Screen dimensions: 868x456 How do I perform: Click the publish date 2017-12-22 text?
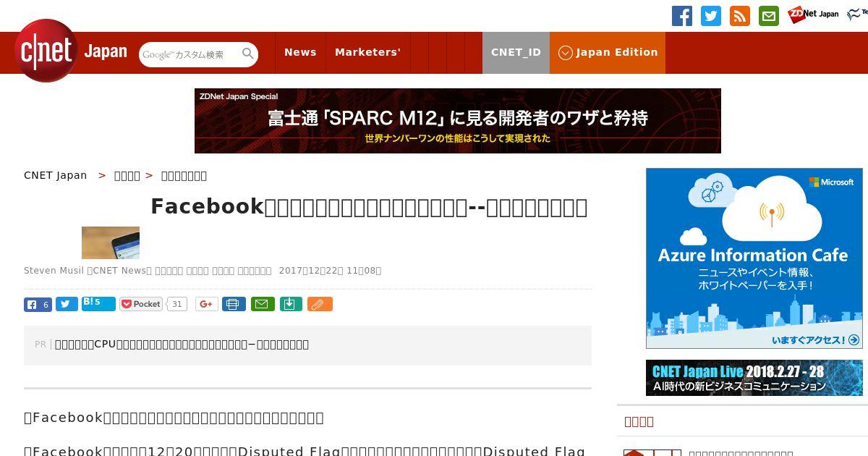tap(330, 271)
